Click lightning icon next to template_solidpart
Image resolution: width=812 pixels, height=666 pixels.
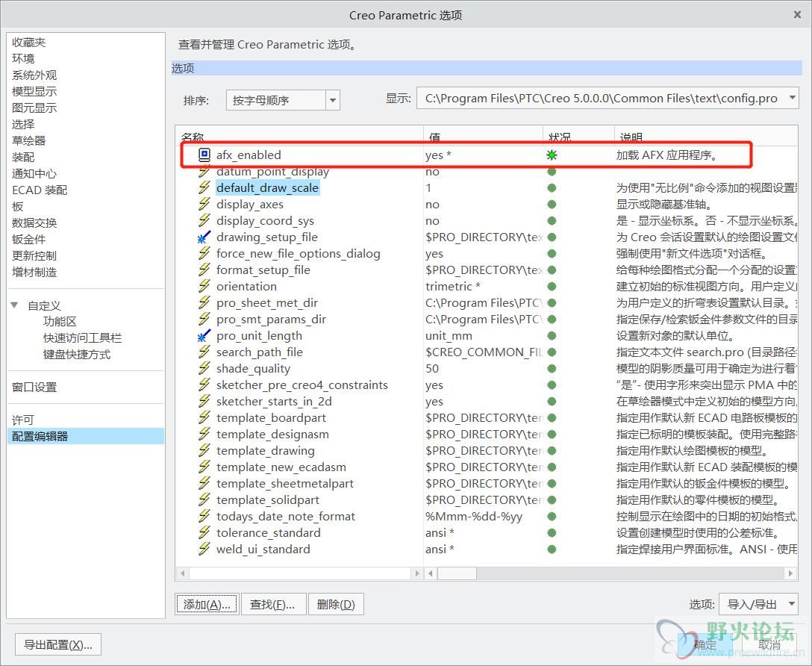point(204,500)
